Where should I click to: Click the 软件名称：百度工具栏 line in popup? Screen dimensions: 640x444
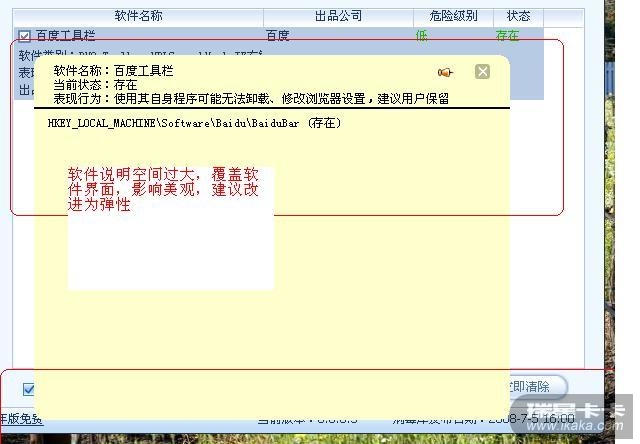[113, 71]
